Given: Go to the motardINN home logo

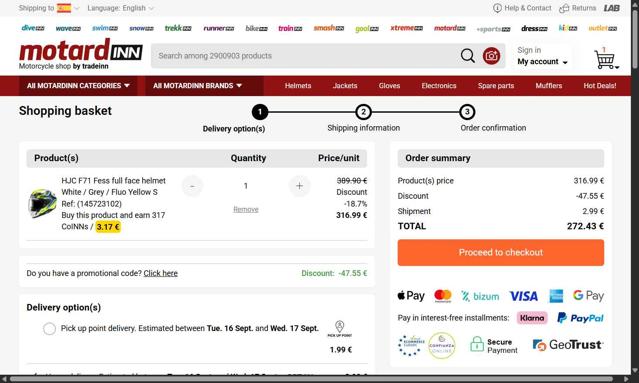Looking at the screenshot, I should [x=81, y=54].
